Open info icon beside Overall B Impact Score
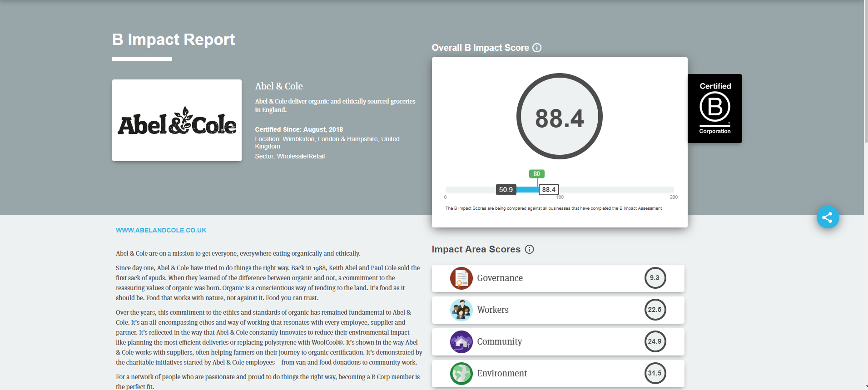Viewport: 868px width, 390px height. (537, 48)
